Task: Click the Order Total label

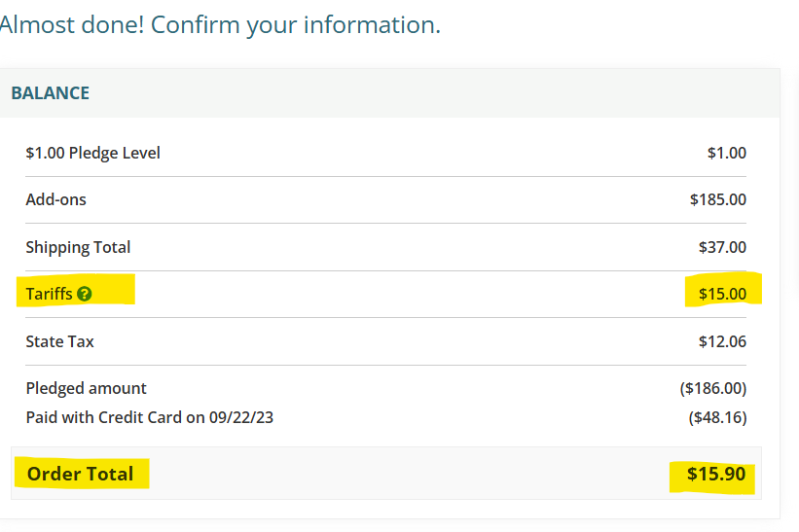Action: point(80,474)
